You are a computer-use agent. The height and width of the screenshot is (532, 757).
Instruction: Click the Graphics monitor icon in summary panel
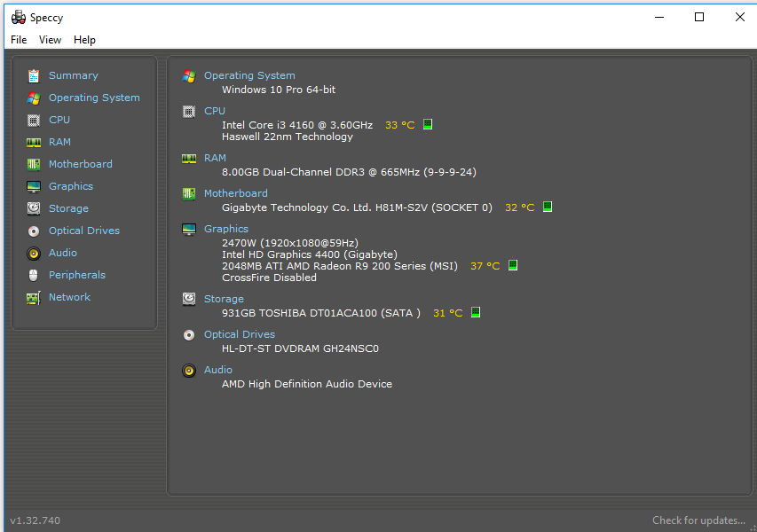point(189,229)
